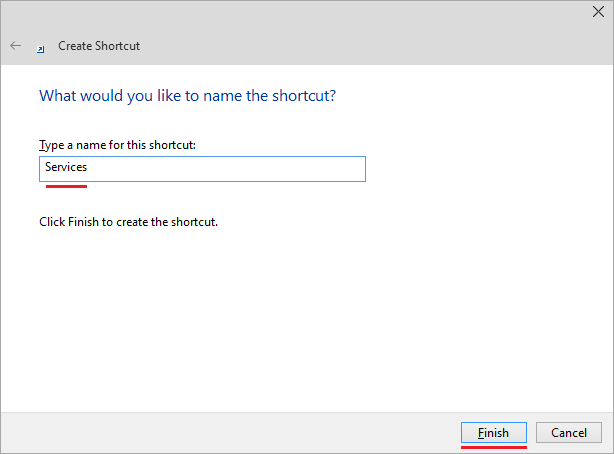This screenshot has width=614, height=454.
Task: Click the shortcut icon beside Create Shortcut title
Action: click(41, 49)
